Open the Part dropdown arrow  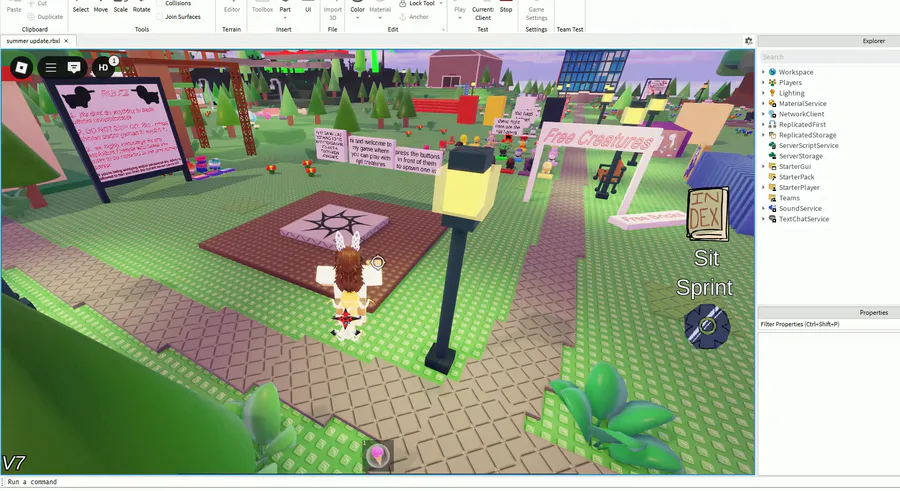(285, 18)
